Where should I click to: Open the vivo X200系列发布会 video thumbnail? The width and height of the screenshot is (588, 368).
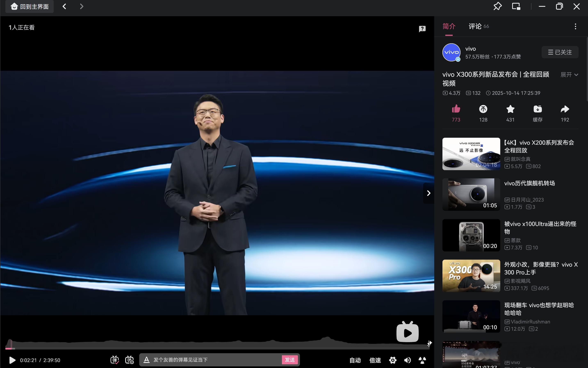471,154
